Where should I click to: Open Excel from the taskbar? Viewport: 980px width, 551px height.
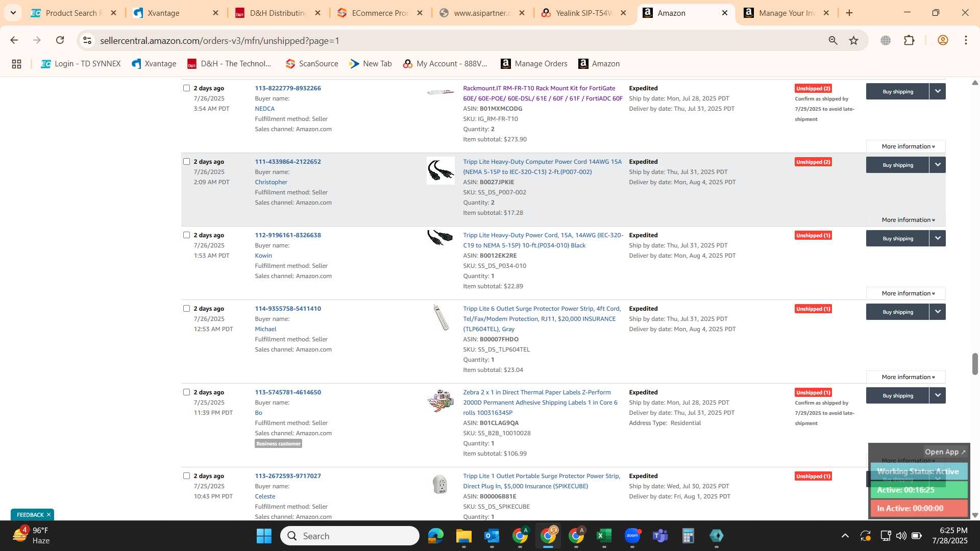point(604,536)
